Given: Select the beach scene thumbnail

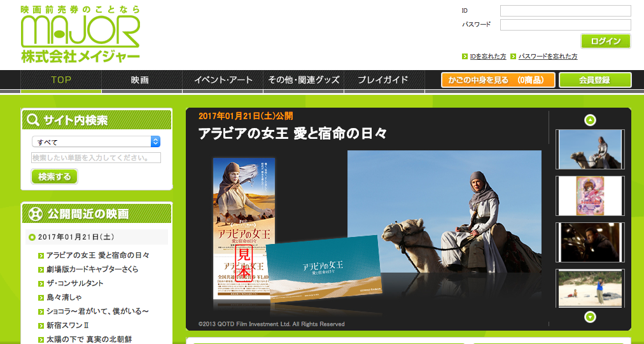Looking at the screenshot, I should [x=590, y=289].
